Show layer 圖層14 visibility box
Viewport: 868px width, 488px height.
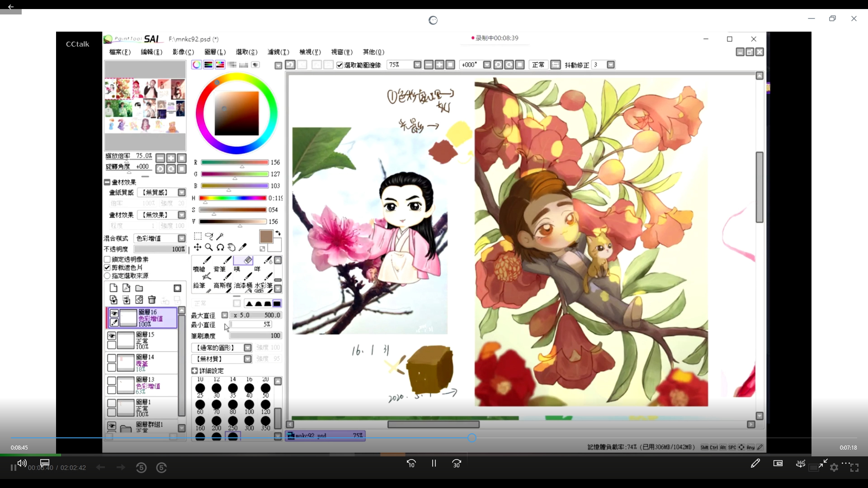point(112,358)
